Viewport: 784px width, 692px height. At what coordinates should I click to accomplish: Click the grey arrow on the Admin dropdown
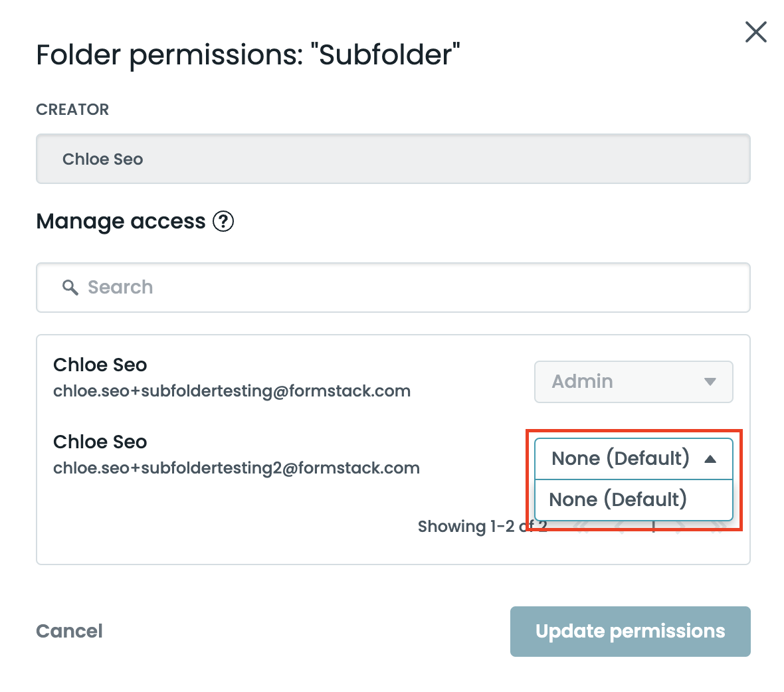(710, 382)
